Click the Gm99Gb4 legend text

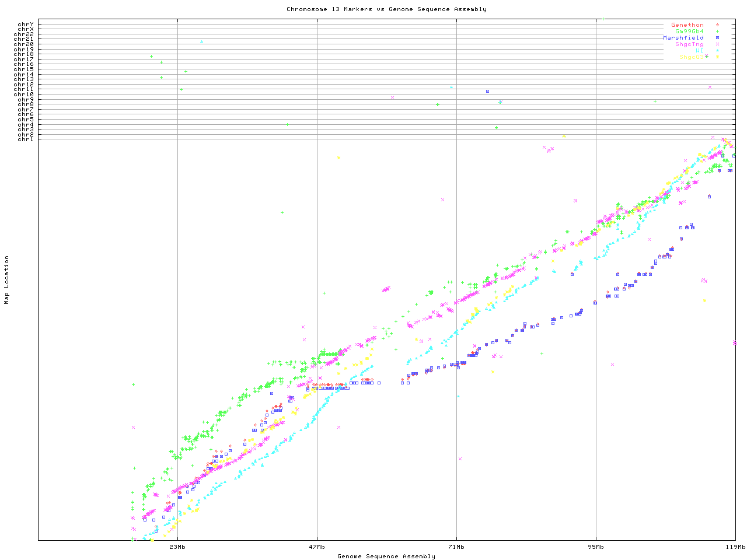pyautogui.click(x=689, y=32)
